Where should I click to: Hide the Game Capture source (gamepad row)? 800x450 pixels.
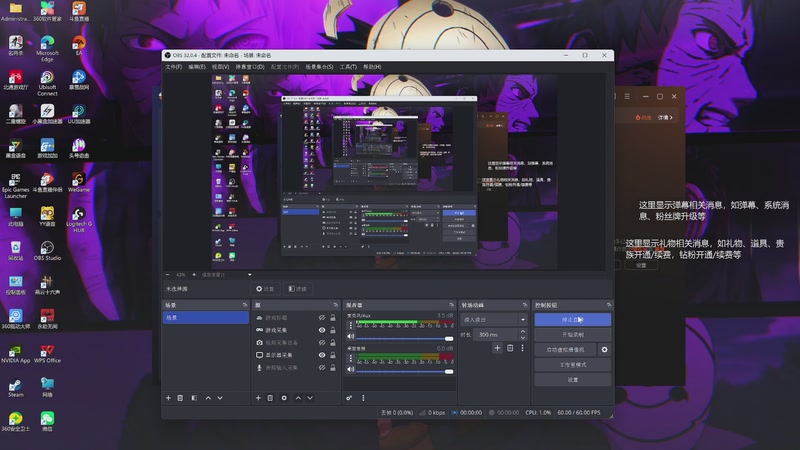click(x=322, y=330)
